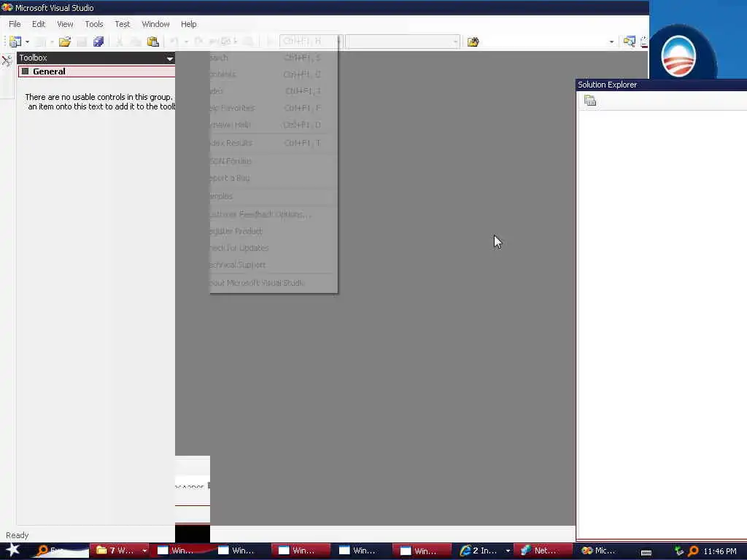The image size is (747, 560).
Task: Click the icon right of toolbar options arrow
Action: (x=629, y=42)
